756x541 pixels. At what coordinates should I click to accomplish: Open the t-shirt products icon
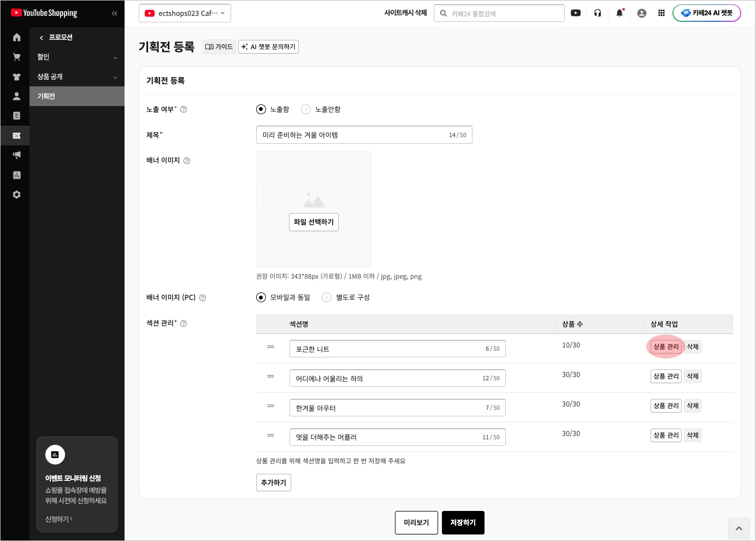(16, 77)
